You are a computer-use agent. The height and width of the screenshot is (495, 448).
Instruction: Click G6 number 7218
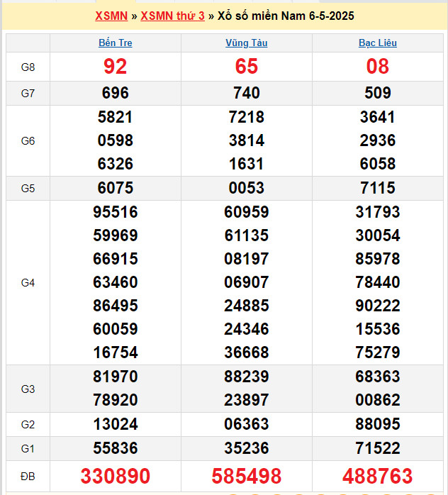tap(247, 117)
